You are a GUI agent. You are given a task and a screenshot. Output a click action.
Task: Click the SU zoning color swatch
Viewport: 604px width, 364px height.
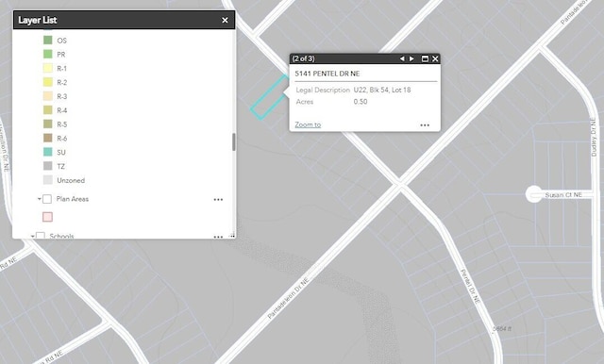coord(48,152)
